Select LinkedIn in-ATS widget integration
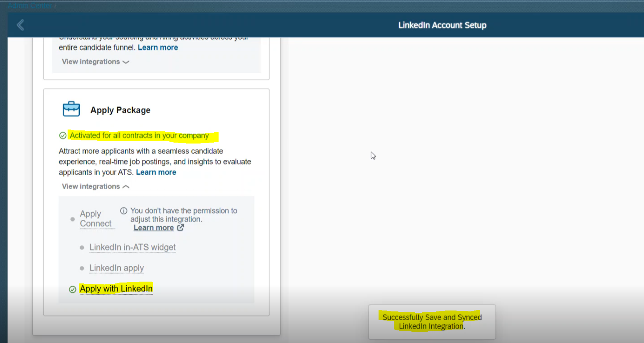 pyautogui.click(x=132, y=247)
